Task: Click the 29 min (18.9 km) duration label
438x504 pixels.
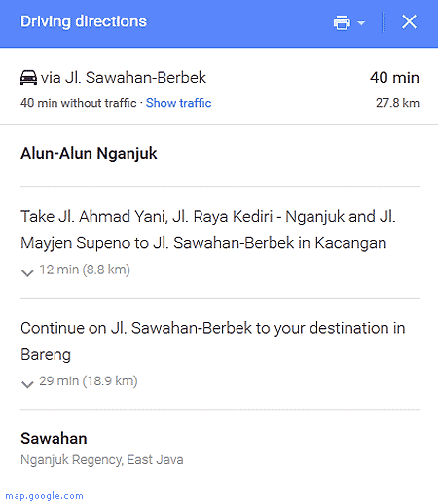Action: pyautogui.click(x=89, y=381)
